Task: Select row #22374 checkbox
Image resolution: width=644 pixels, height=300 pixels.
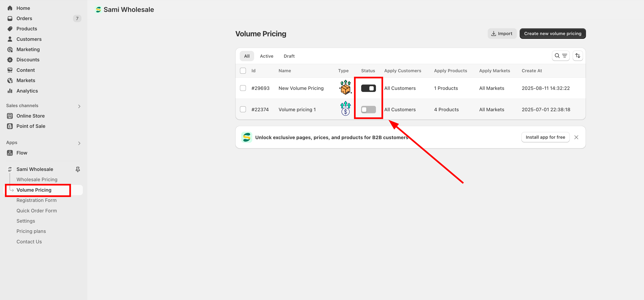Action: [243, 110]
